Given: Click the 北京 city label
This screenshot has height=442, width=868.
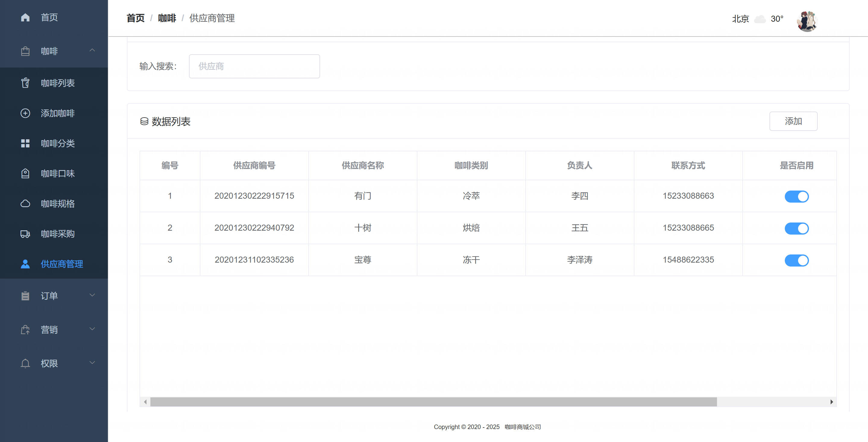Looking at the screenshot, I should 740,19.
